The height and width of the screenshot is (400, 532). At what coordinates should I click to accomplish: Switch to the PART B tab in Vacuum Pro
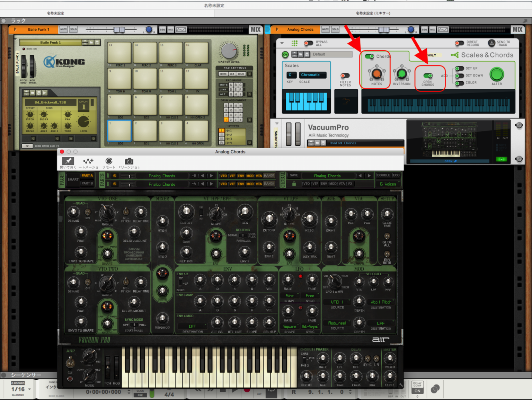click(87, 184)
